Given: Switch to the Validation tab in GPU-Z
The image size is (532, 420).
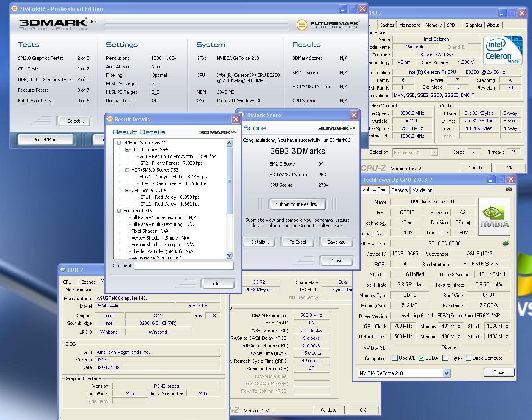Looking at the screenshot, I should click(x=423, y=190).
